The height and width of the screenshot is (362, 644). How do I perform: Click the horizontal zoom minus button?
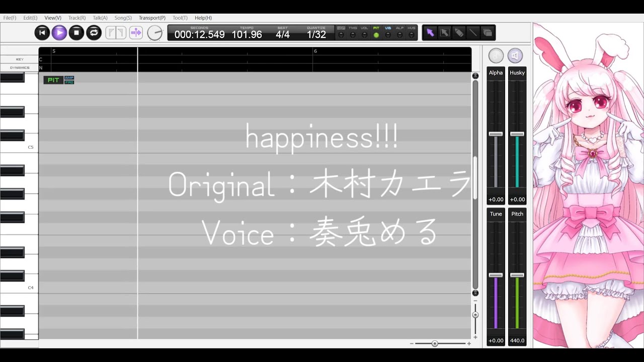tap(412, 343)
